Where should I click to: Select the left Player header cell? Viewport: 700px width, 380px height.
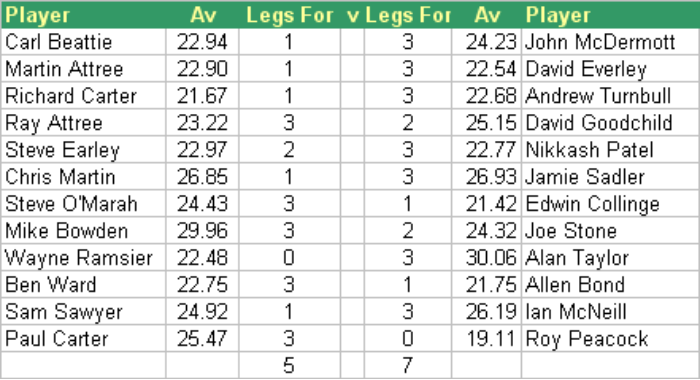(84, 15)
